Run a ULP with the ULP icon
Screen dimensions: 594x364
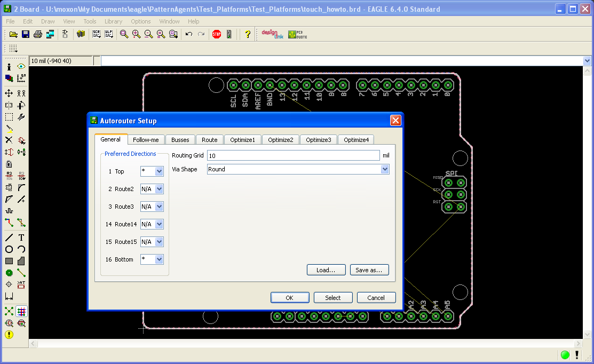[109, 35]
